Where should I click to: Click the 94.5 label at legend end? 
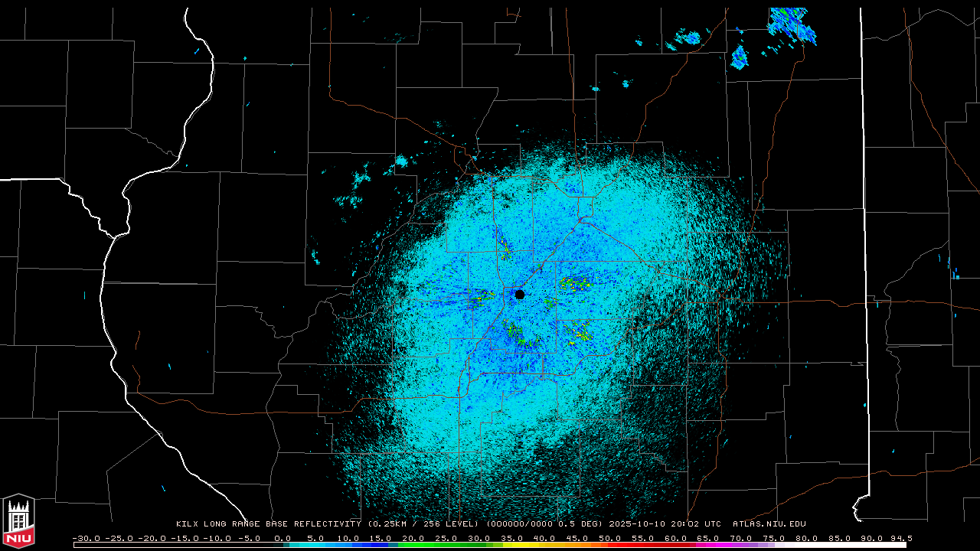[x=900, y=538]
